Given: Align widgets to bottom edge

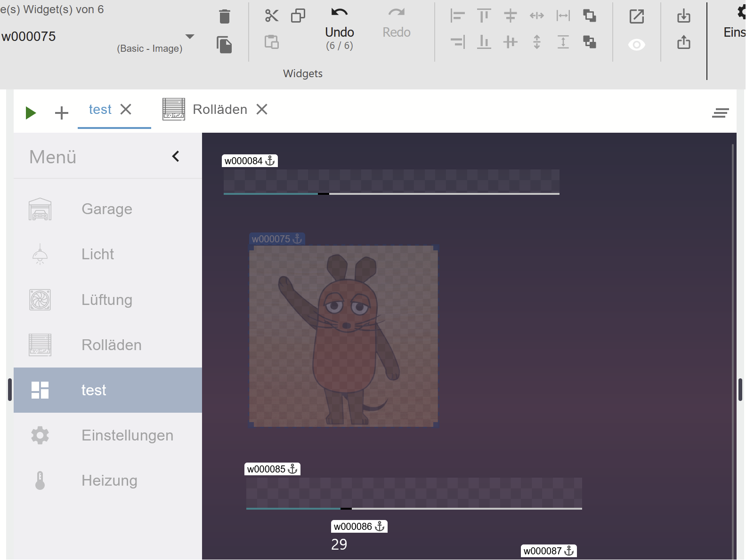Looking at the screenshot, I should click(x=484, y=42).
